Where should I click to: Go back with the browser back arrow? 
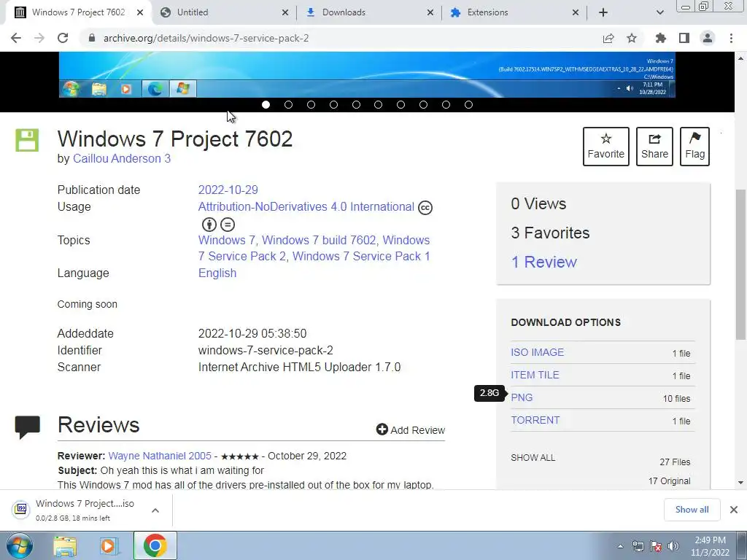tap(16, 38)
